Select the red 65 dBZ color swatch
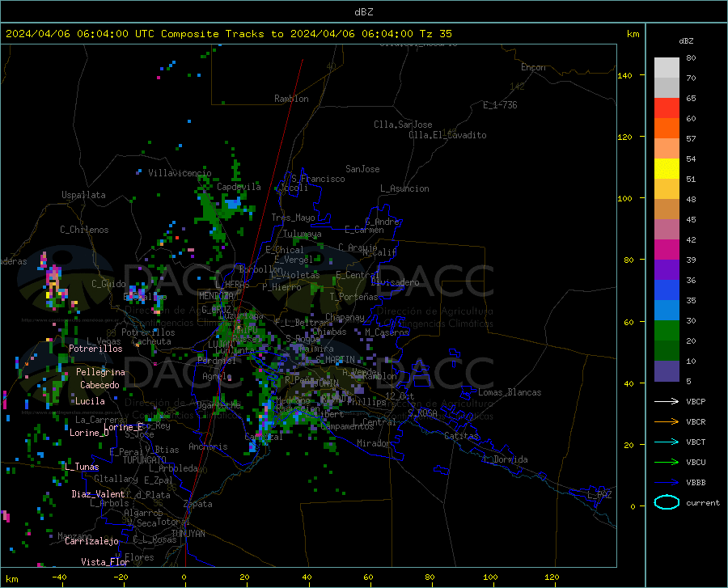The height and width of the screenshot is (588, 728). coord(667,108)
